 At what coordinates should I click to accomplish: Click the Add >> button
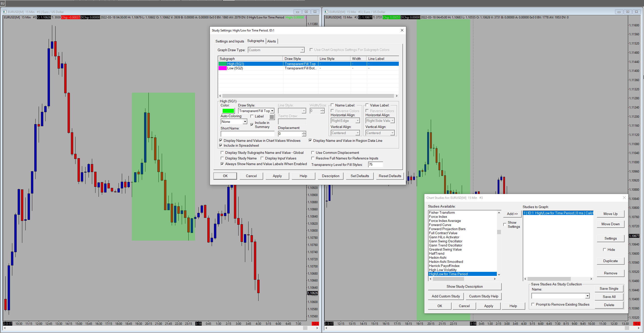(x=512, y=214)
